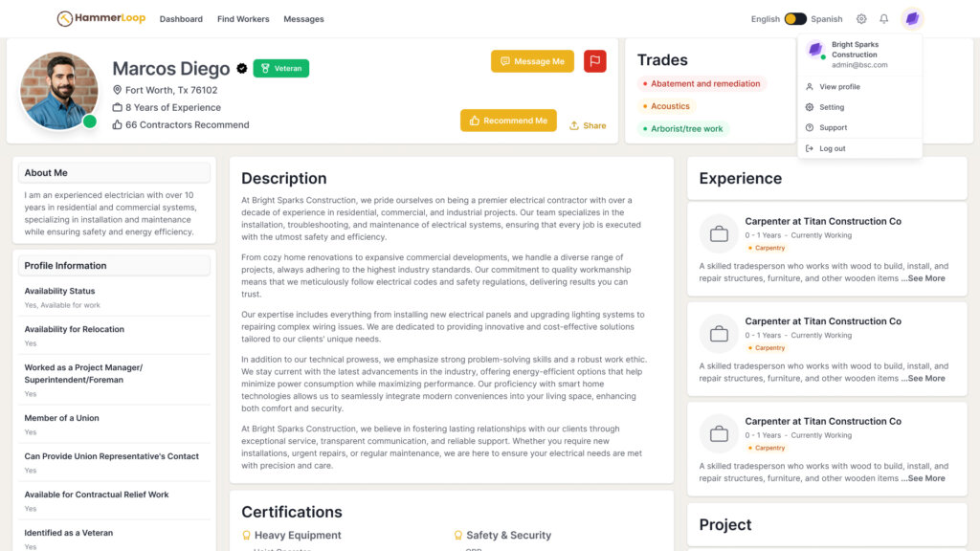This screenshot has width=980, height=551.
Task: Go to Find Workers tab
Action: click(x=243, y=19)
